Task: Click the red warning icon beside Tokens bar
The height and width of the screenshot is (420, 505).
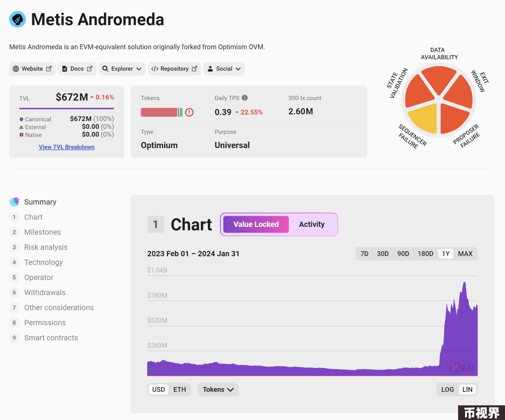Action: (x=189, y=113)
